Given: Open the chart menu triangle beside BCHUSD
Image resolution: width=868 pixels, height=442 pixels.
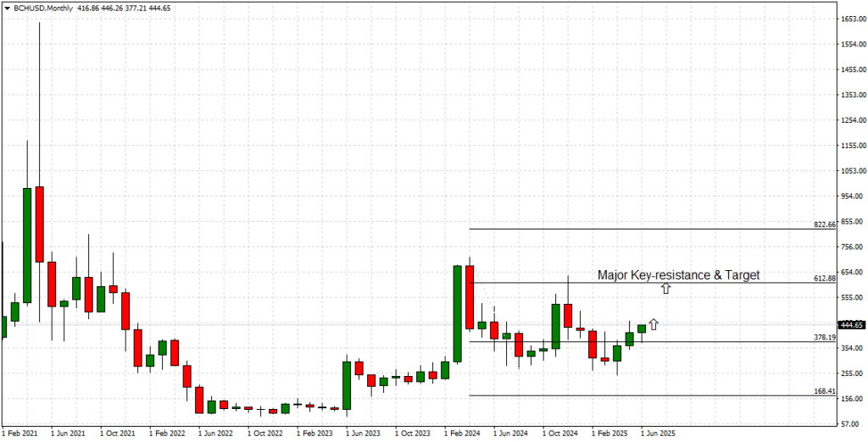Looking at the screenshot, I should (6, 8).
